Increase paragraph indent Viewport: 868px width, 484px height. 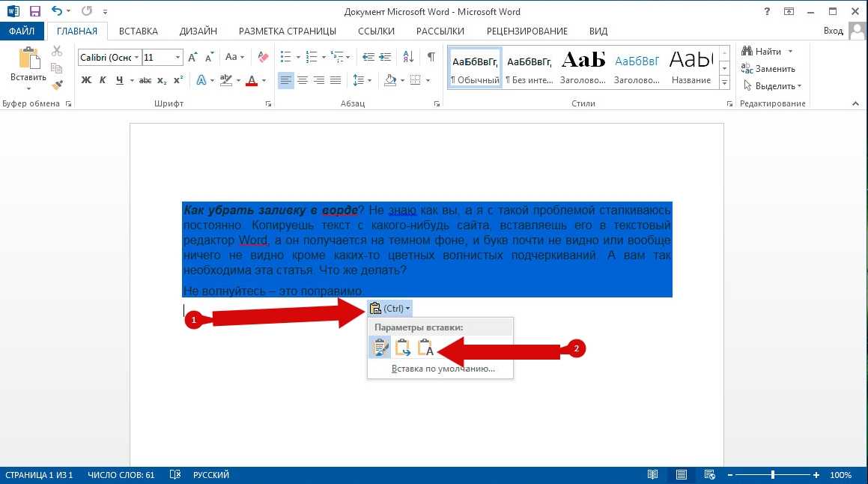pos(385,56)
